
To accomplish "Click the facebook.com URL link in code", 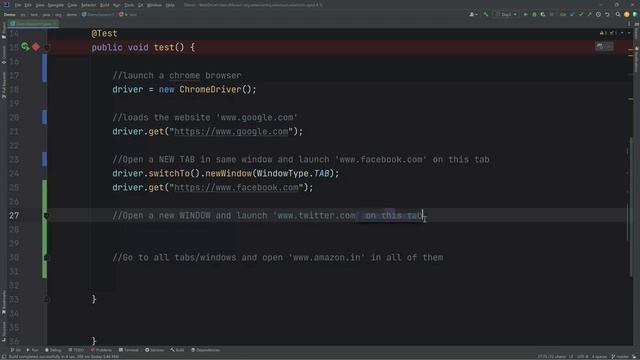I will (x=236, y=187).
